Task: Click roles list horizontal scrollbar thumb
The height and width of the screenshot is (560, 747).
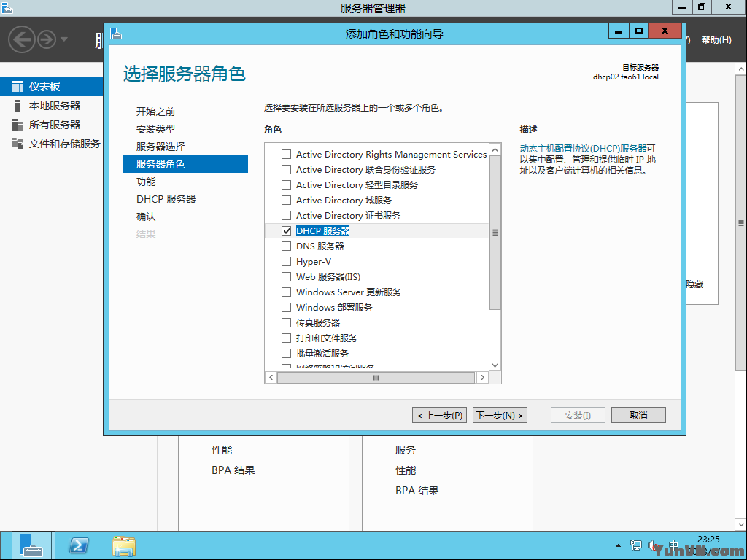Action: [376, 378]
